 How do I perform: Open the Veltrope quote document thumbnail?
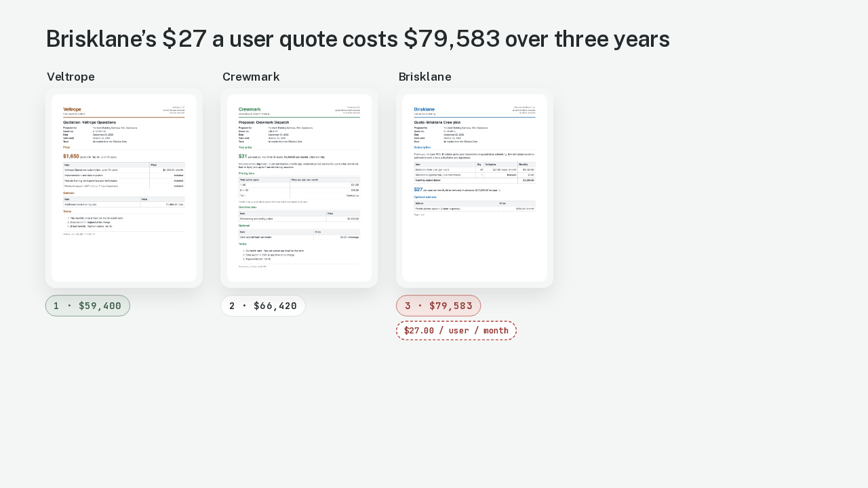[x=124, y=188]
